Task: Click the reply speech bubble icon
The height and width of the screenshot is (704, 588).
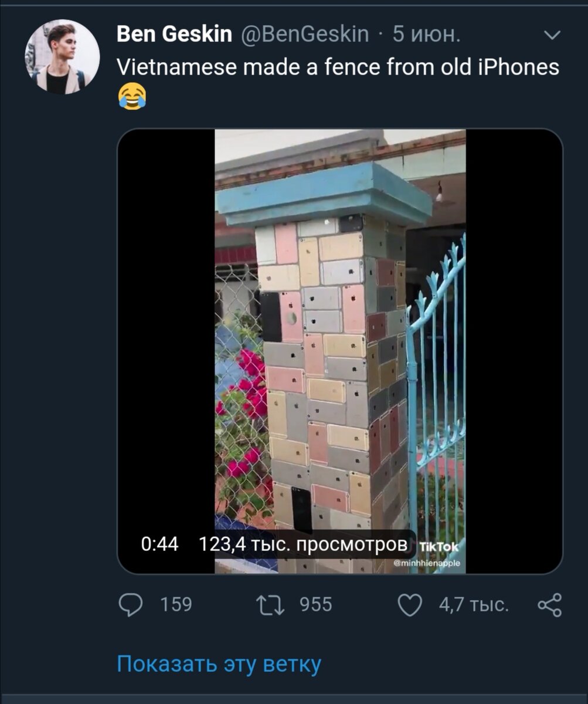Action: click(131, 604)
